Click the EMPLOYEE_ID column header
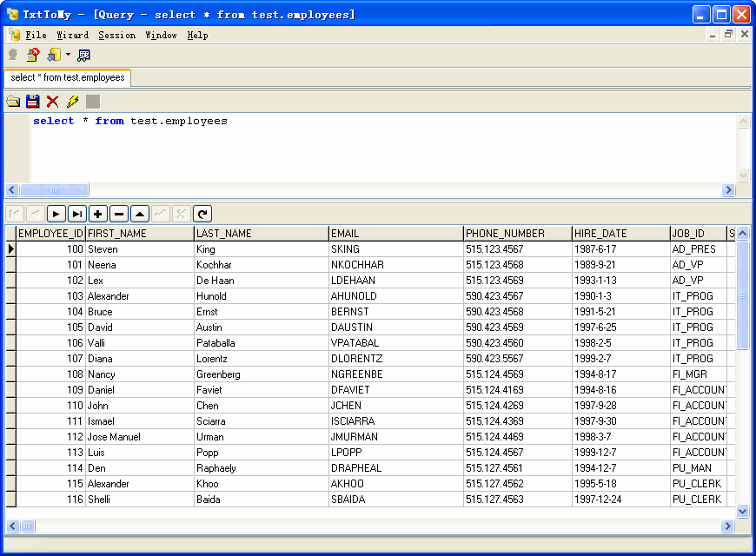 click(50, 234)
